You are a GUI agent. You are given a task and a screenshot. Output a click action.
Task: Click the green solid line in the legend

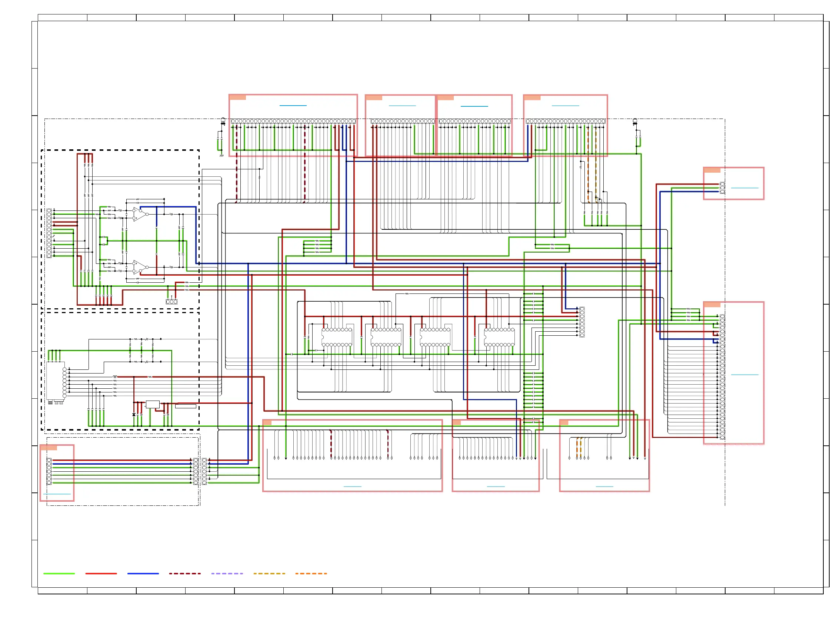(x=59, y=573)
